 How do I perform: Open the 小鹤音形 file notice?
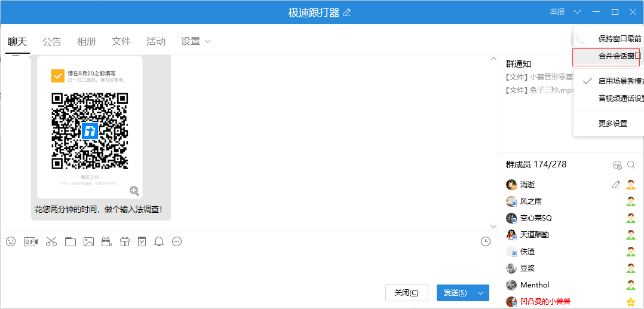pyautogui.click(x=539, y=77)
